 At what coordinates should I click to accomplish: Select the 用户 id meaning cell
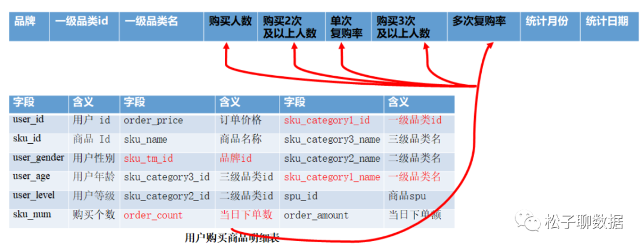pyautogui.click(x=94, y=124)
